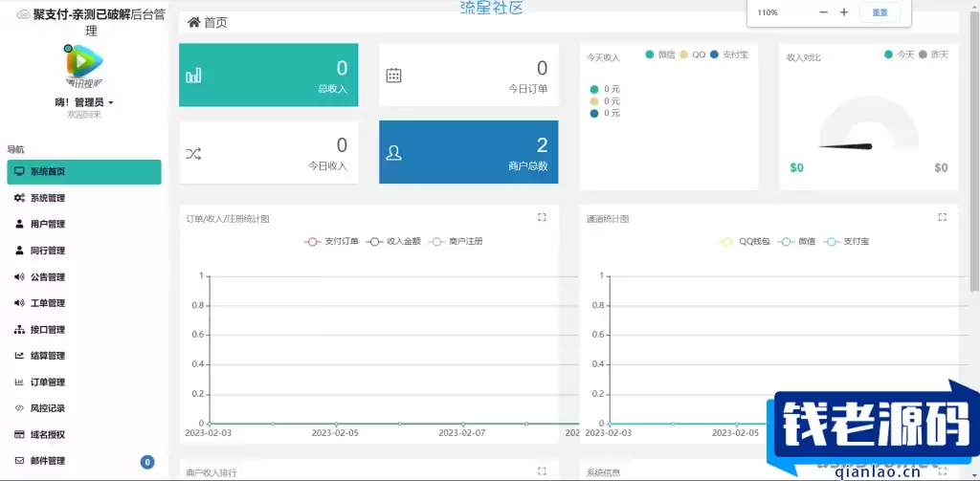Click the calendar icon on 今日订单 card

click(393, 76)
